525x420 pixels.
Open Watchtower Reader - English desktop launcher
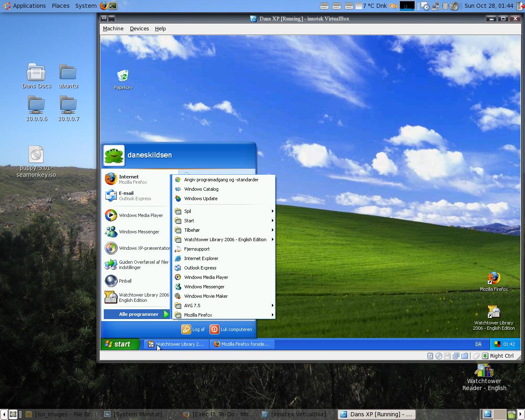484,377
